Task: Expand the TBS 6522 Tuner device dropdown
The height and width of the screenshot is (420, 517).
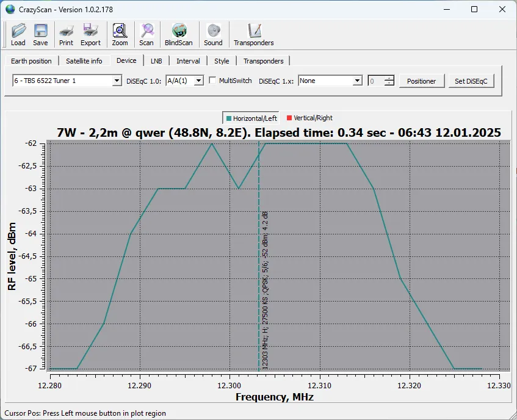Action: point(117,81)
